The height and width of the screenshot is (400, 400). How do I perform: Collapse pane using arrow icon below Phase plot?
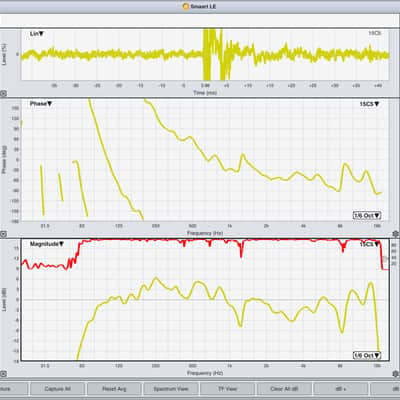pyautogui.click(x=3, y=234)
